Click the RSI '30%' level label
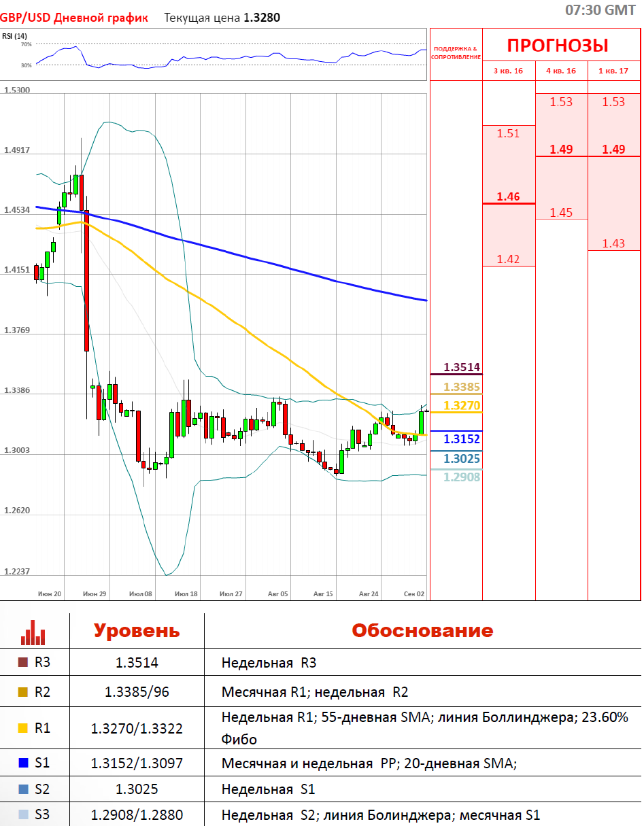This screenshot has height=826, width=644. click(27, 65)
